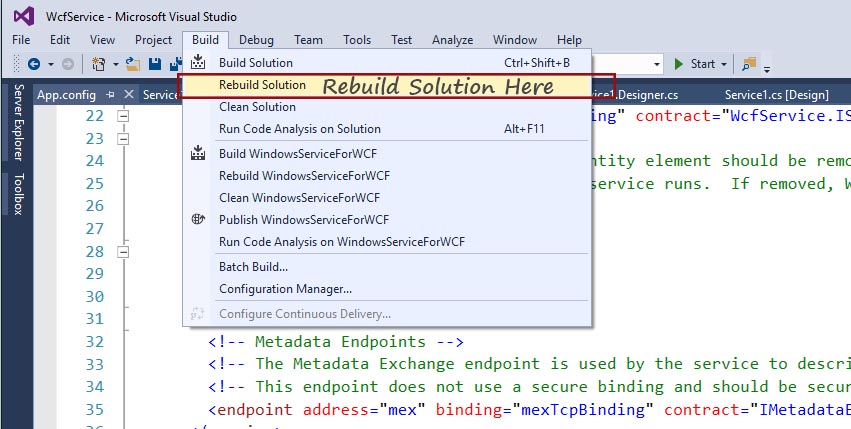Select Run Code Analysis on WindowsServiceForWCF
The width and height of the screenshot is (851, 429).
tap(386, 242)
